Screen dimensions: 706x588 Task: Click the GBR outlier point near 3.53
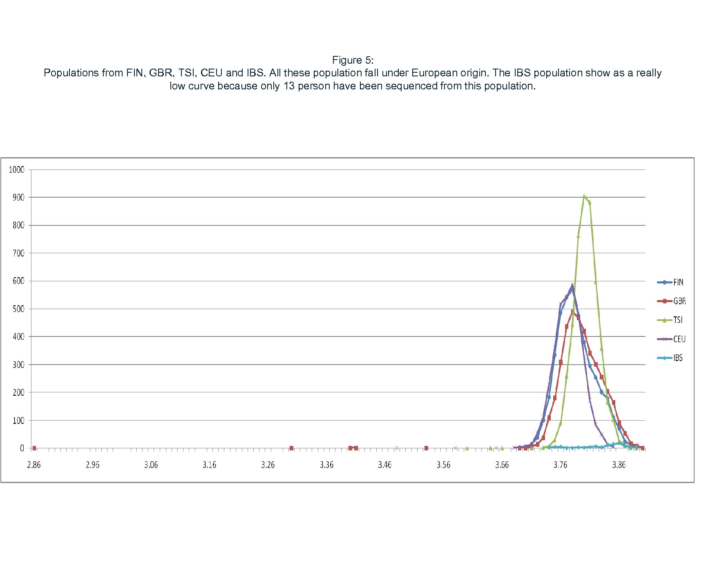coord(426,448)
